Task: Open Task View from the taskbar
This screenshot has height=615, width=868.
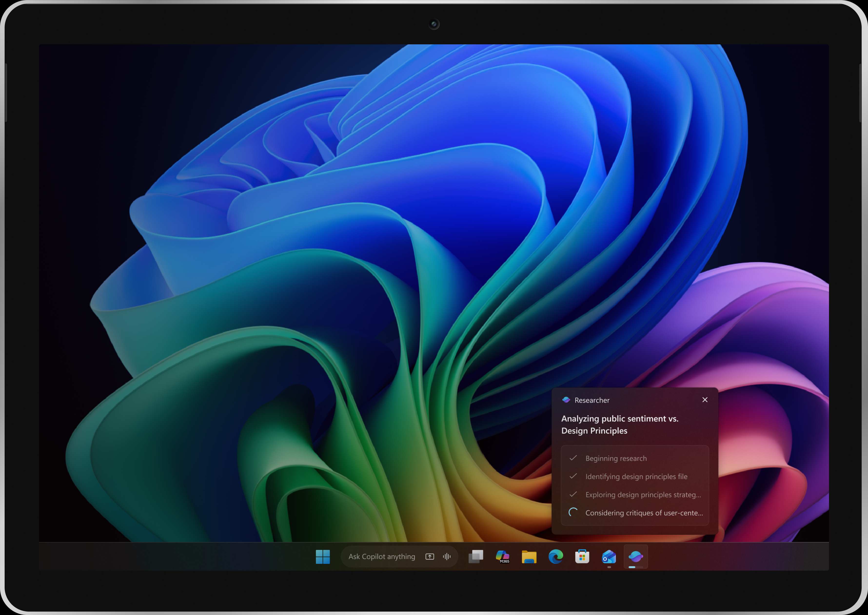Action: tap(476, 556)
